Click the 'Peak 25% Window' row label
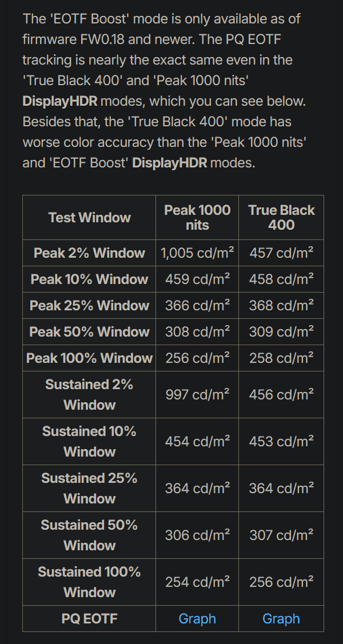 click(x=89, y=306)
